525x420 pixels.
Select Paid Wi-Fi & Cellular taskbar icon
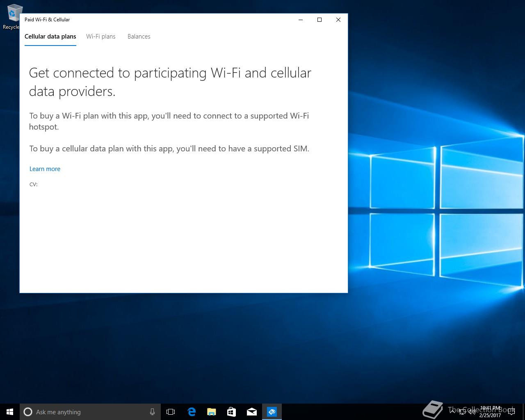click(272, 412)
